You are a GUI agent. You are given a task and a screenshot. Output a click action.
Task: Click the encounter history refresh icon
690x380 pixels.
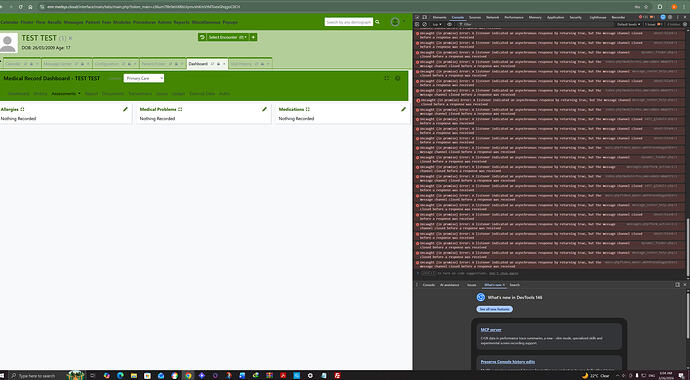click(202, 37)
